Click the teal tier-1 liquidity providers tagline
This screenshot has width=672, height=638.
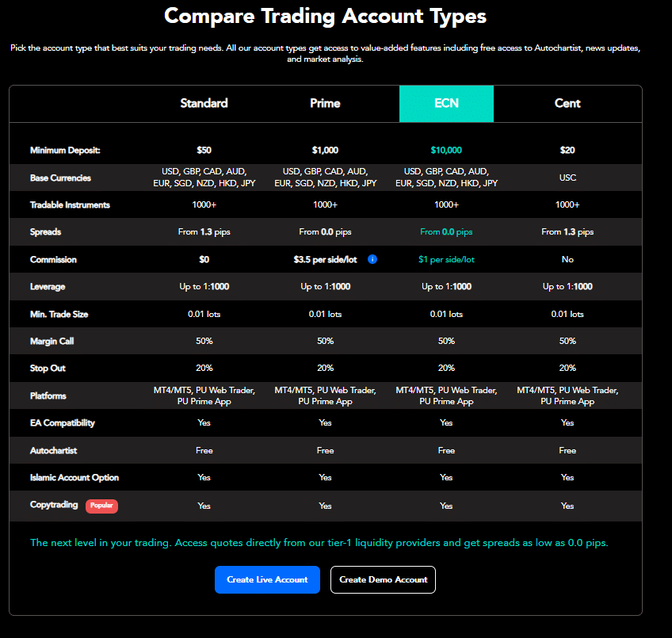[x=319, y=543]
